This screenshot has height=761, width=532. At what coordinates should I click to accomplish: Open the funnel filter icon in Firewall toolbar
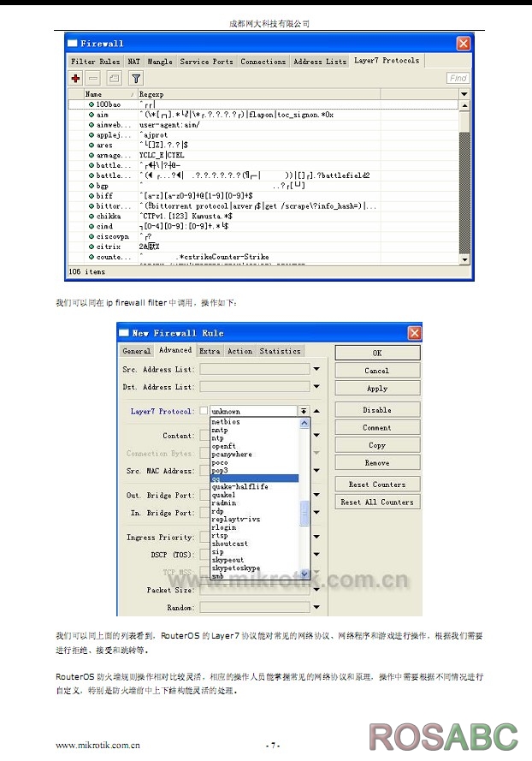136,78
